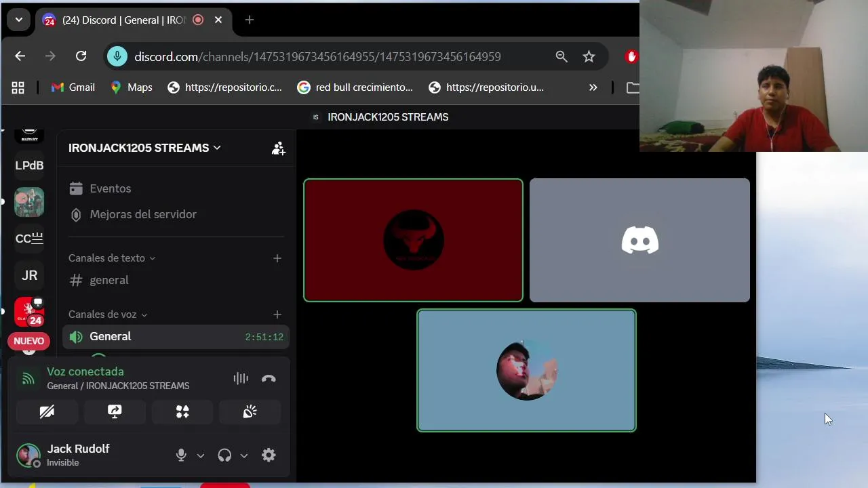Show more bookmarks chevron

[x=593, y=87]
